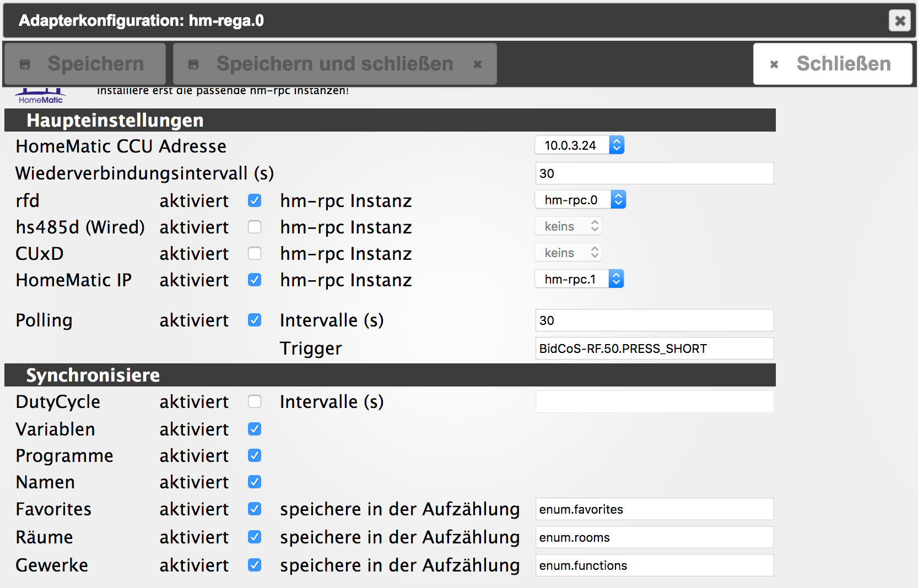Click the Wiederverbindungsintervall input field
The image size is (918, 588).
pyautogui.click(x=654, y=173)
